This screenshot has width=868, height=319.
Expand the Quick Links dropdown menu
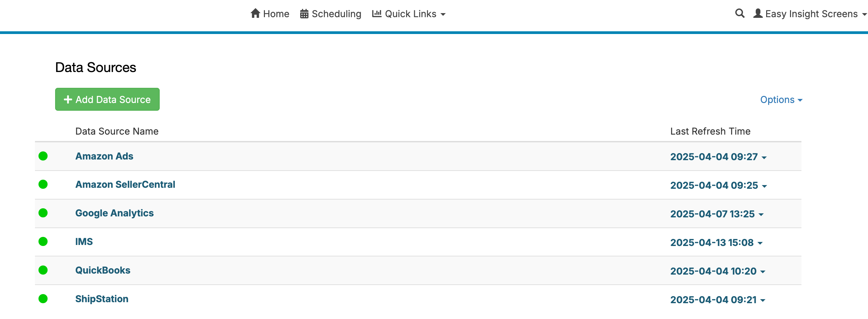pyautogui.click(x=409, y=14)
